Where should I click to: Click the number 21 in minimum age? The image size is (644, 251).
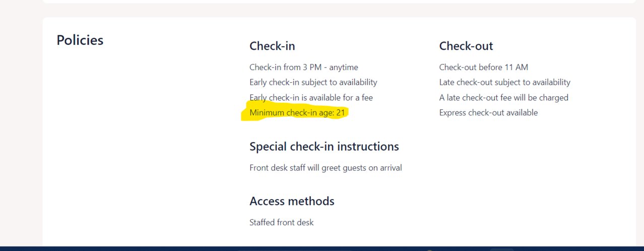(x=341, y=112)
